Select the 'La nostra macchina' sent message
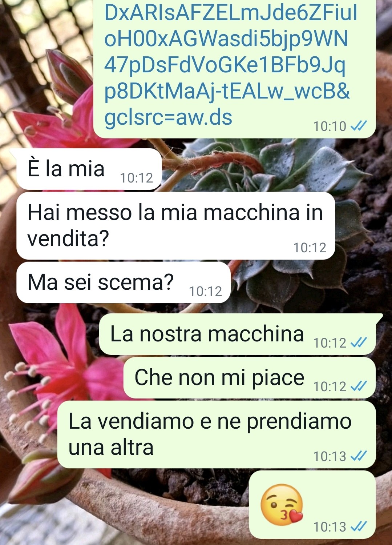 point(238,334)
